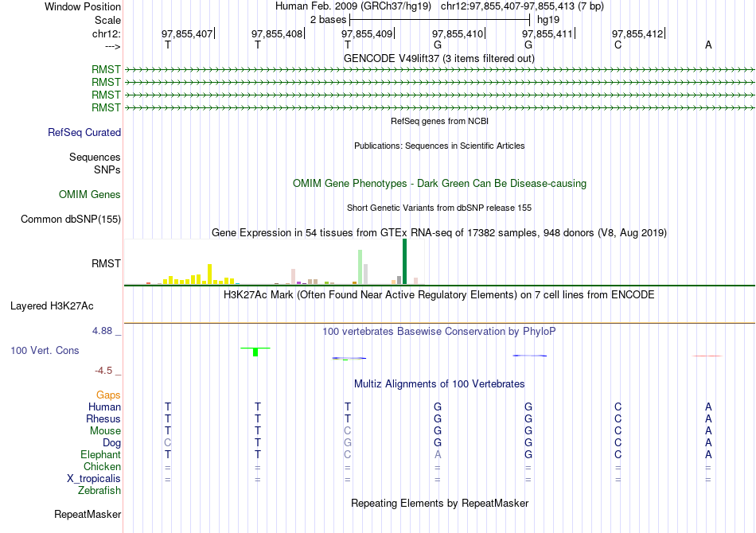
Task: Select the third RMST transcript label
Action: point(106,95)
